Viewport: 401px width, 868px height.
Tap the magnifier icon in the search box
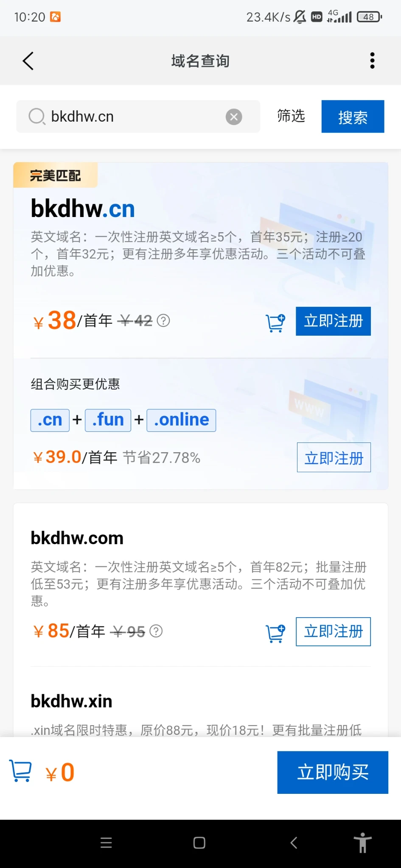pos(37,117)
